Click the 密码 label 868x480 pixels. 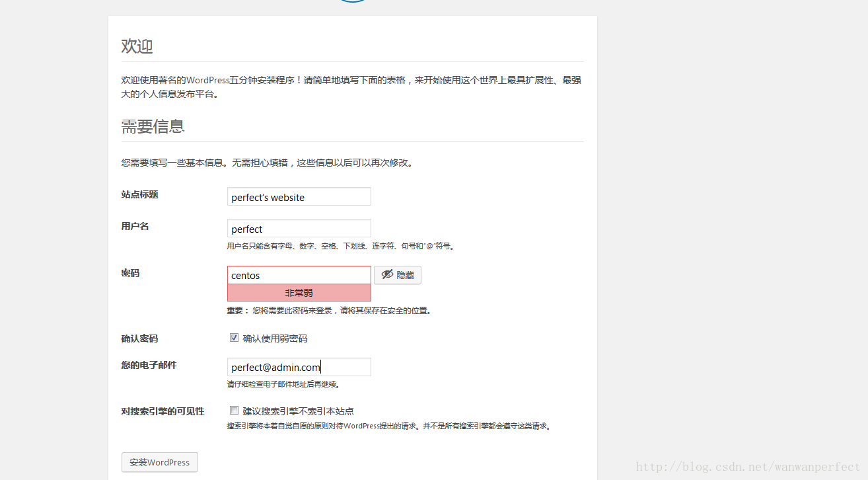(x=130, y=273)
